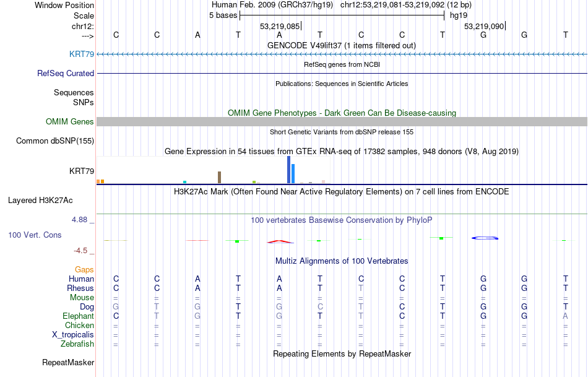Viewport: 588px width, 377px height.
Task: Click the Chicken species row label
Action: pyautogui.click(x=79, y=325)
